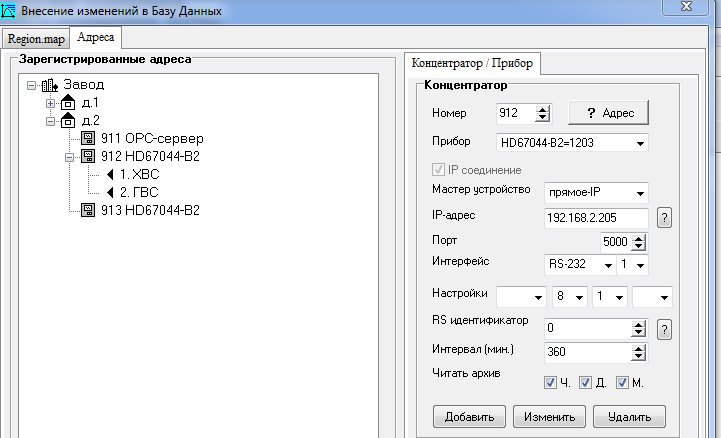Image resolution: width=721 pixels, height=438 pixels.
Task: Click the house icon next to д.2
Action: tap(68, 121)
